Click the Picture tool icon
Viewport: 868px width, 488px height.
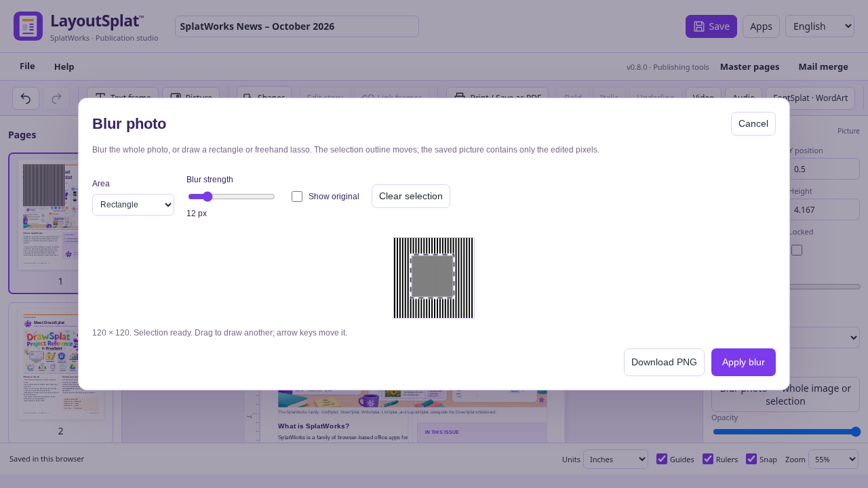click(176, 98)
